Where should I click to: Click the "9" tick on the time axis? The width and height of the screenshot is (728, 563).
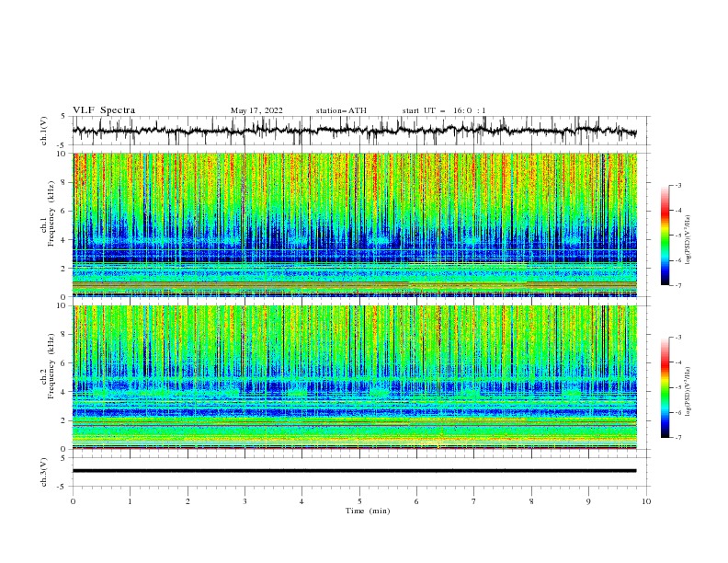click(x=588, y=501)
